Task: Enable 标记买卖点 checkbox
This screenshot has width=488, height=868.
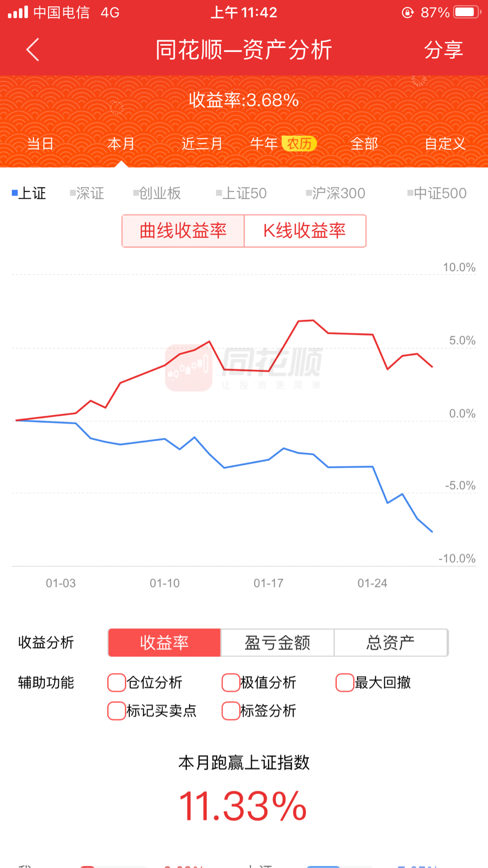Action: click(x=117, y=711)
